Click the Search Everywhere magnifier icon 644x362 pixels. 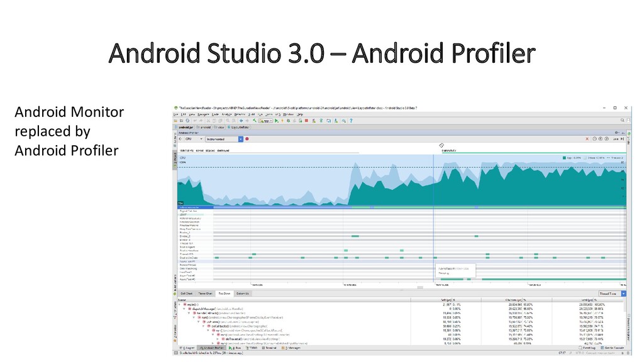point(622,120)
